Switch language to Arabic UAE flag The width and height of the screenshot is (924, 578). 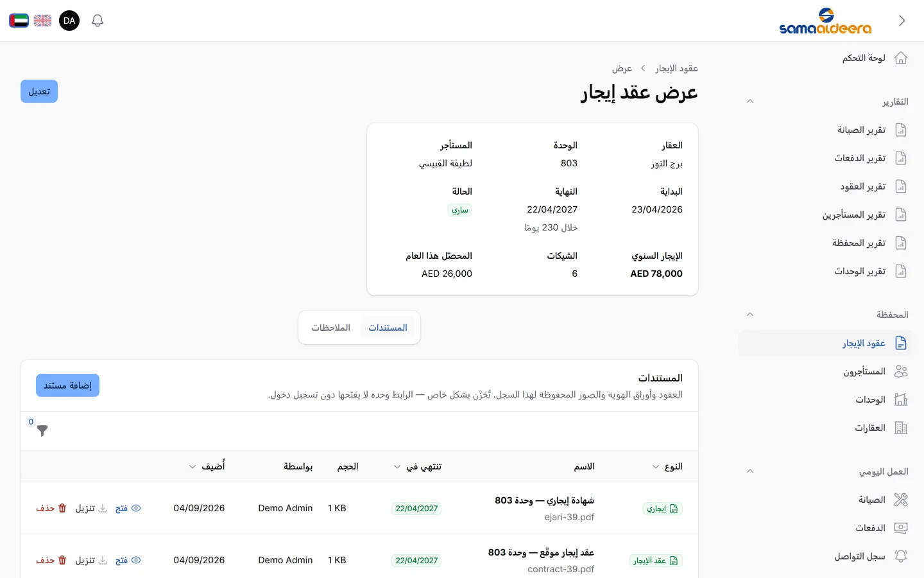point(19,21)
